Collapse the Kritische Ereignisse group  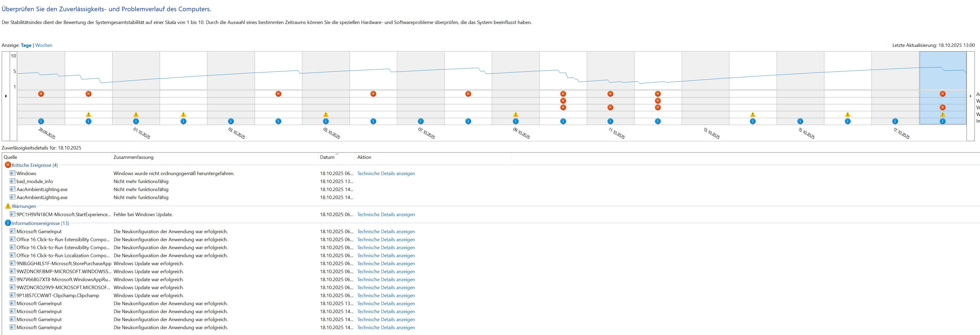35,165
